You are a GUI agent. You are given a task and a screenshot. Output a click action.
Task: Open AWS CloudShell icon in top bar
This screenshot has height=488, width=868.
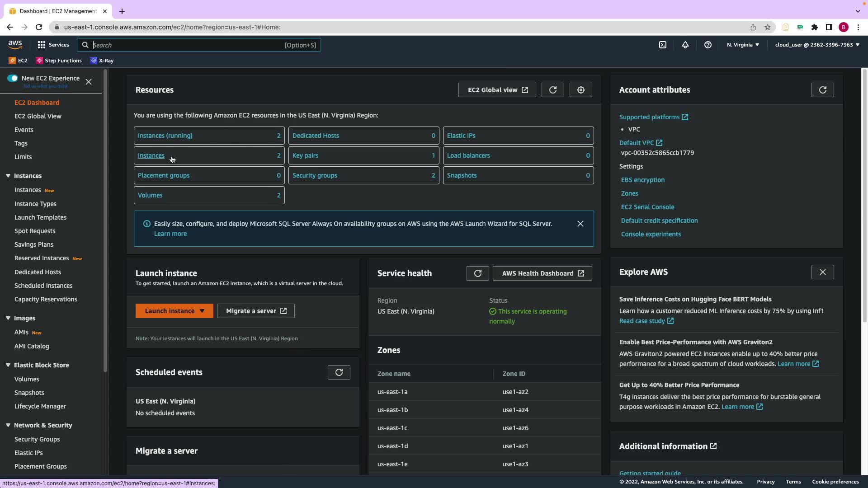(x=663, y=45)
